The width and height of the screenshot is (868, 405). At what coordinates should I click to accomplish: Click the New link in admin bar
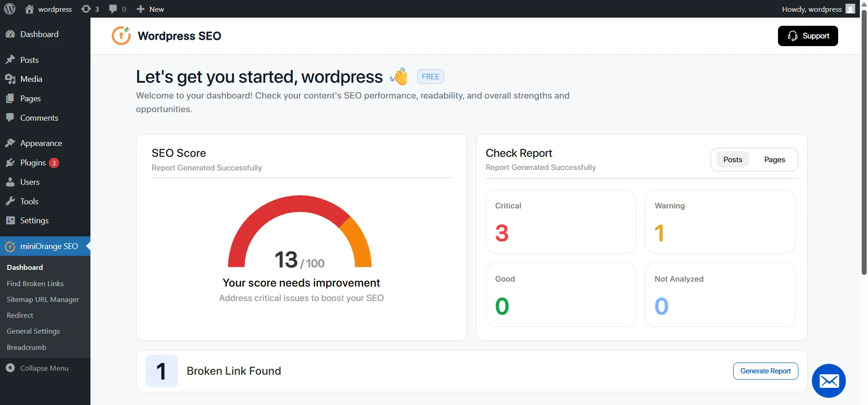point(157,9)
